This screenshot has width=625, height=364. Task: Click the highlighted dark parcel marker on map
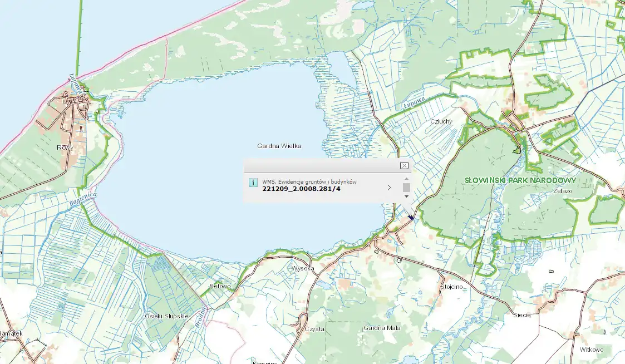[411, 218]
